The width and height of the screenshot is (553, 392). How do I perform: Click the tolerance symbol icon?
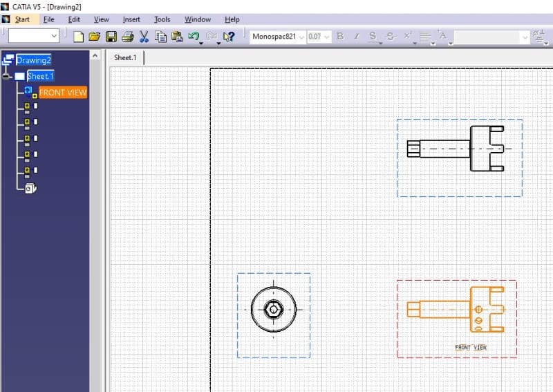click(538, 36)
